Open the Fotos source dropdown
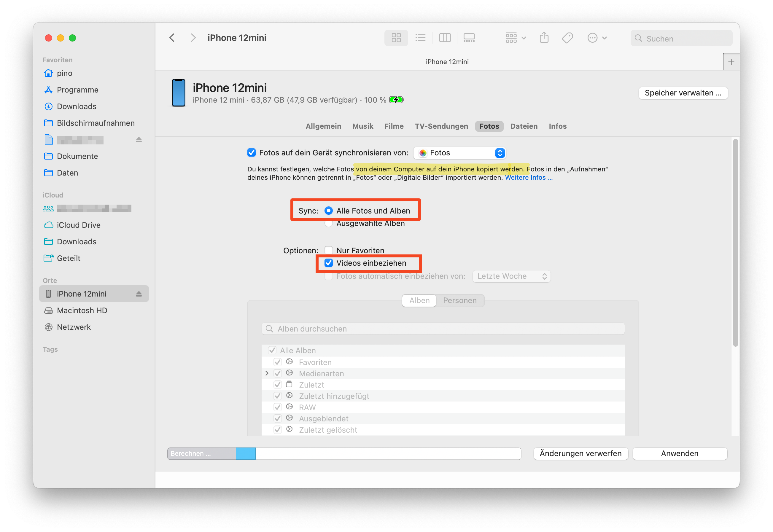Image resolution: width=773 pixels, height=532 pixels. tap(459, 153)
